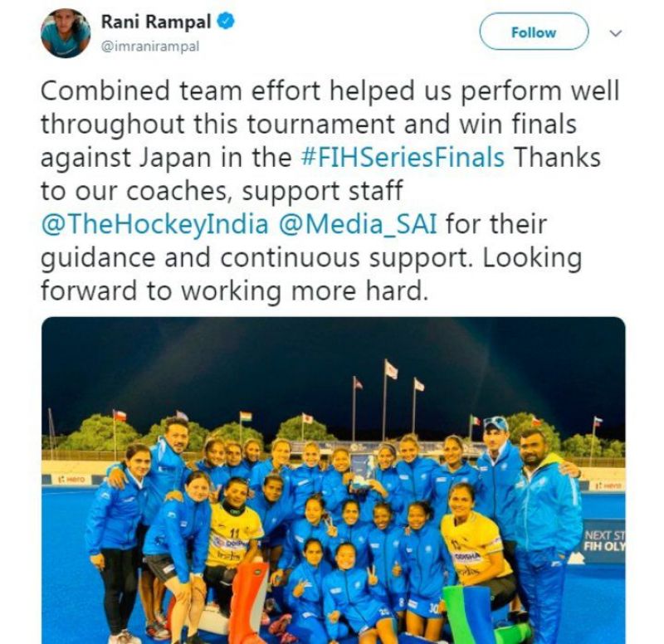Visit the @TheHockeyIndia mention
This screenshot has width=664, height=644.
tap(154, 224)
